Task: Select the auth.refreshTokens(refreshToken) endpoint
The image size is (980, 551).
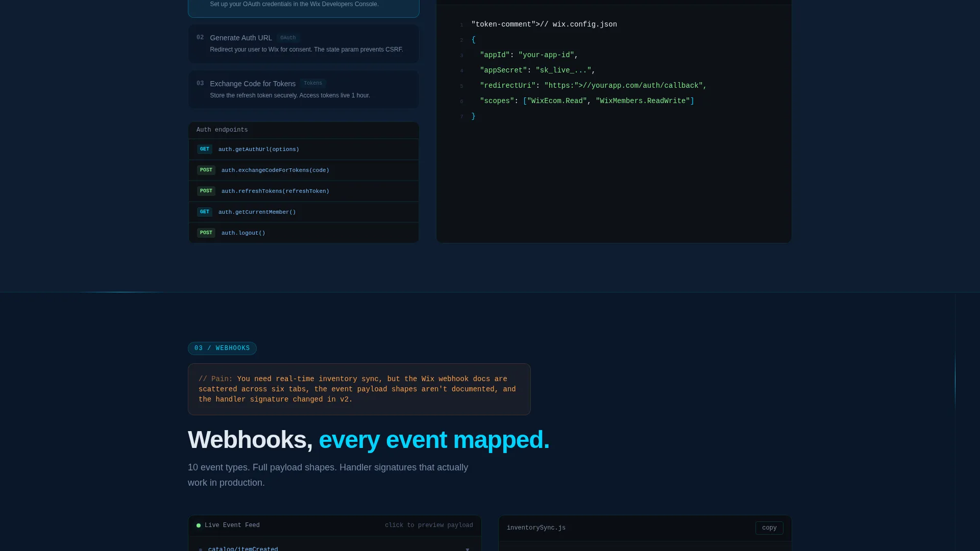Action: coord(303,191)
